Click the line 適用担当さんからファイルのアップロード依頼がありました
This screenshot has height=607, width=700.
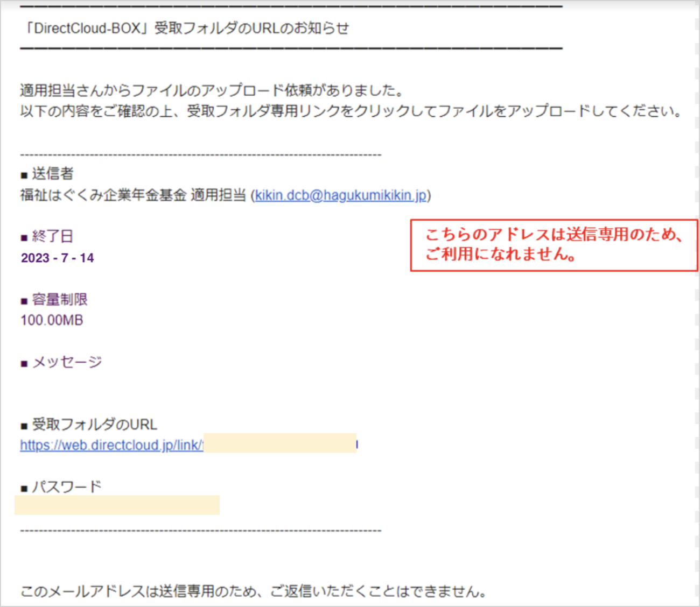[x=213, y=90]
